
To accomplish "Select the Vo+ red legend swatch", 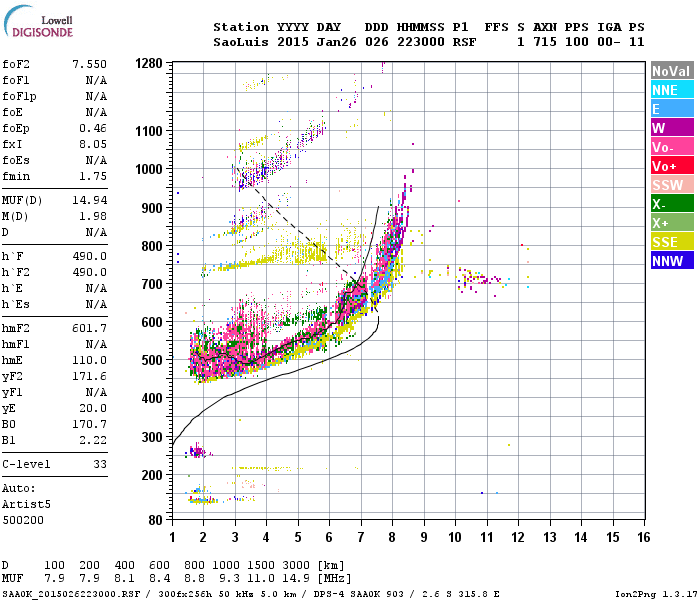I will (672, 166).
